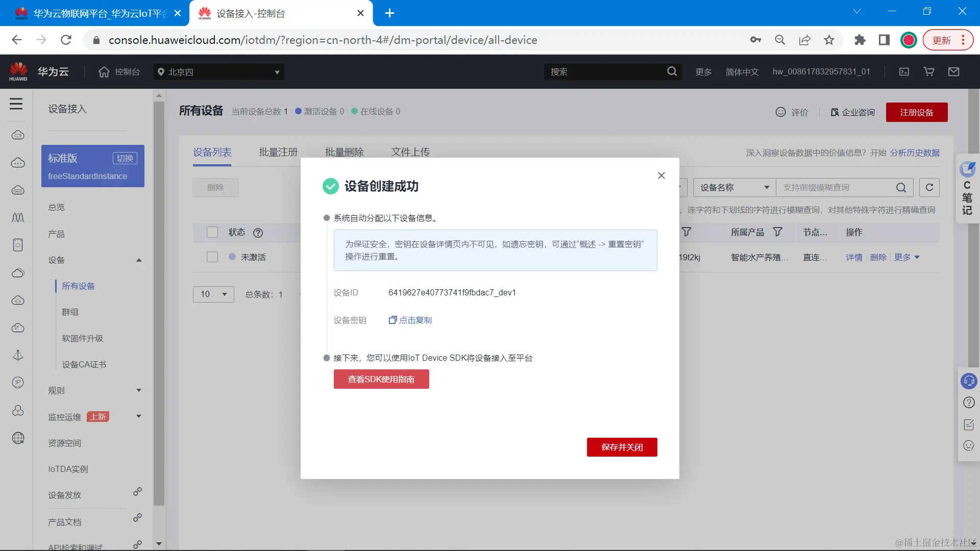Click the copy icon next to 点击复制
The image size is (980, 551).
393,320
